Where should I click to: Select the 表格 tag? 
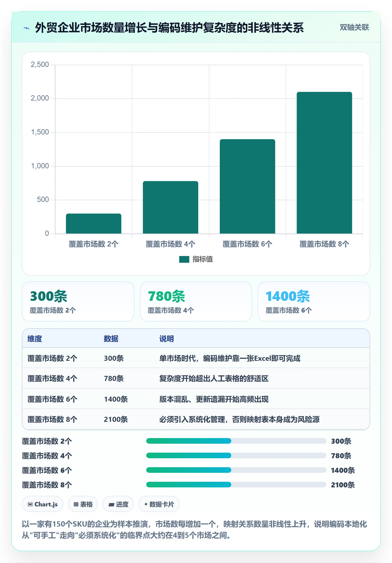click(x=83, y=504)
